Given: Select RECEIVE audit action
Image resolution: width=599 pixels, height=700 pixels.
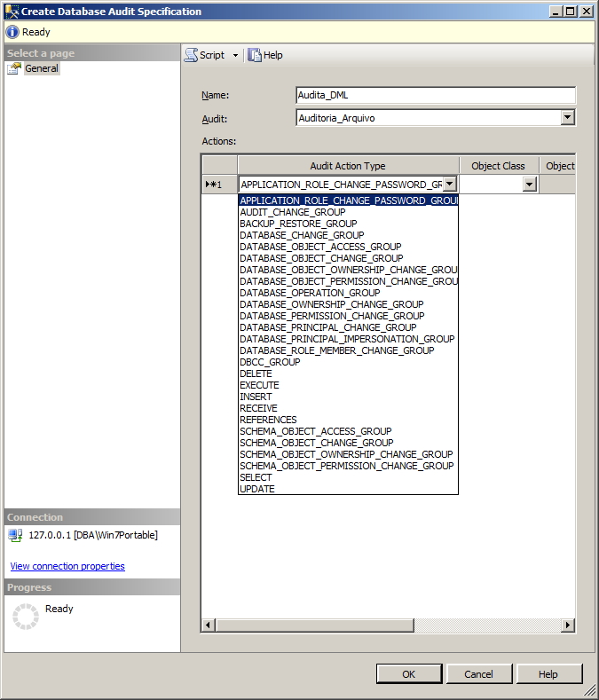Looking at the screenshot, I should 349,408.
